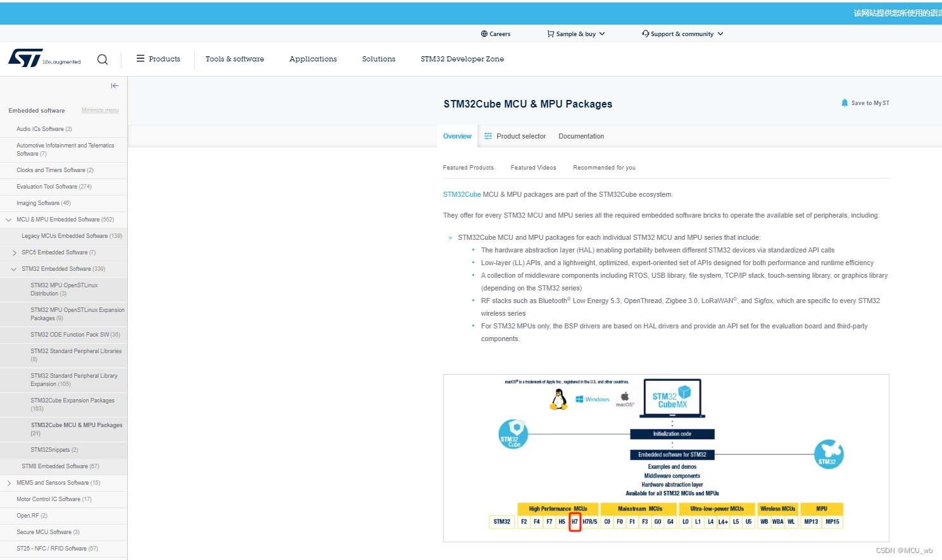Image resolution: width=942 pixels, height=560 pixels.
Task: Click the language notice banner text
Action: click(897, 13)
